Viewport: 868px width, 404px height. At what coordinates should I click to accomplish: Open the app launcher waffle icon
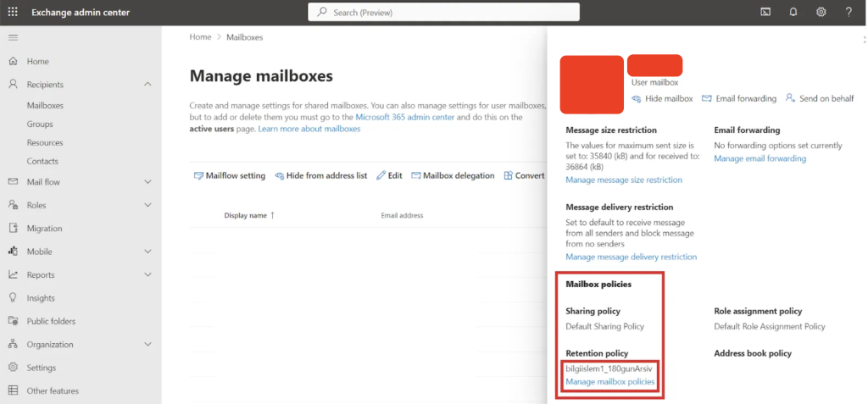coord(13,12)
